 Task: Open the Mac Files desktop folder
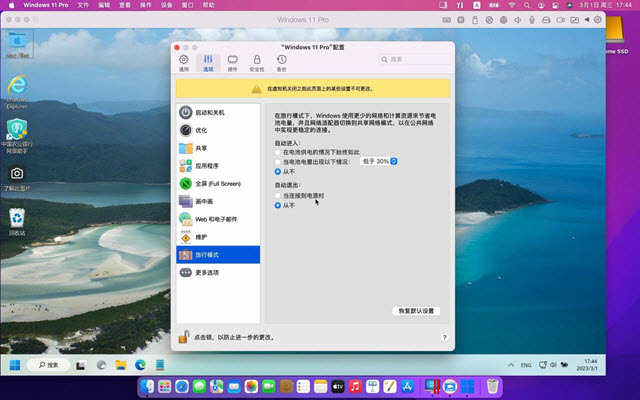(x=17, y=44)
